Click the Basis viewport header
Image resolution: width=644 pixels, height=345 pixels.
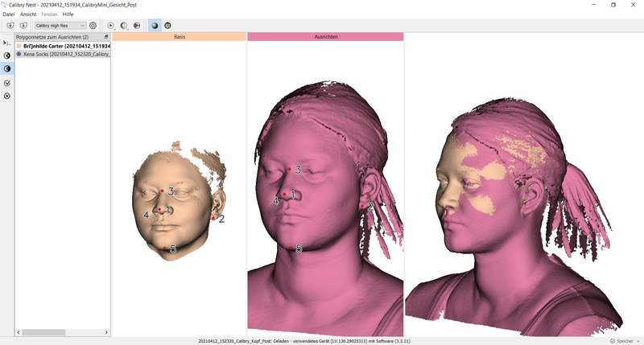tap(179, 37)
